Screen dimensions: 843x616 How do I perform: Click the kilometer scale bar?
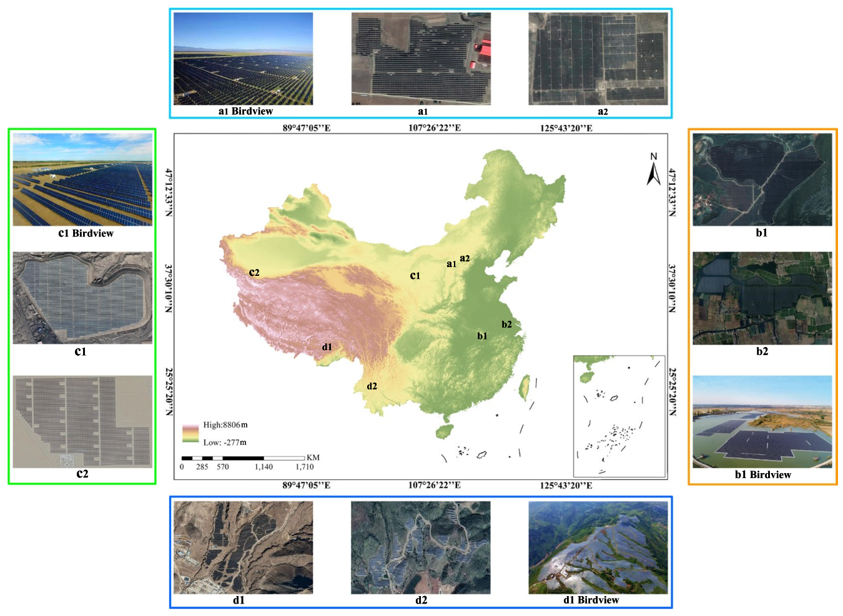click(244, 458)
